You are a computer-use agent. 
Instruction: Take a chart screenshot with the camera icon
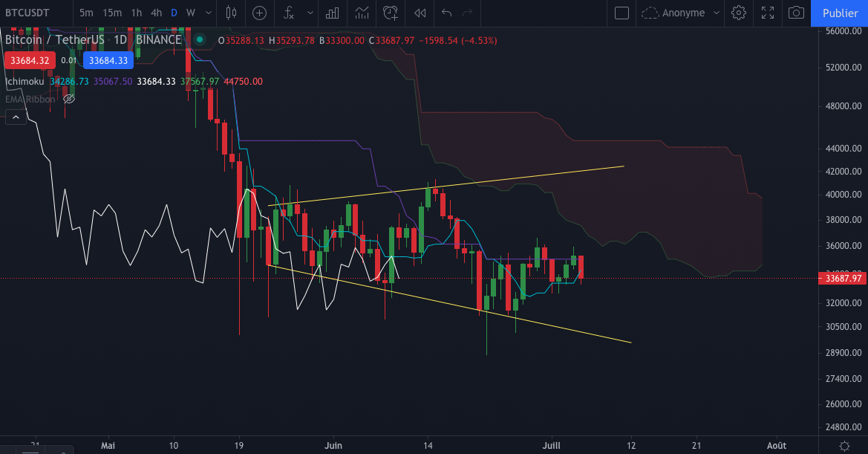click(796, 13)
